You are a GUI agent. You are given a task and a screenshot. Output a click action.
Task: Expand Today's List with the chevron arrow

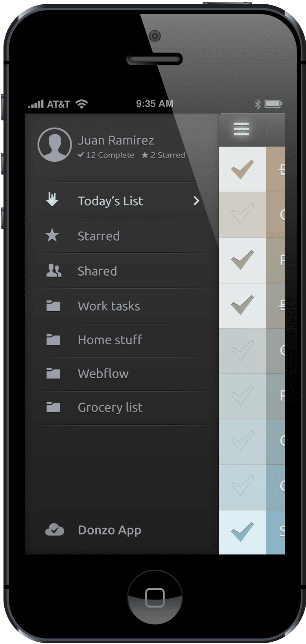[196, 201]
